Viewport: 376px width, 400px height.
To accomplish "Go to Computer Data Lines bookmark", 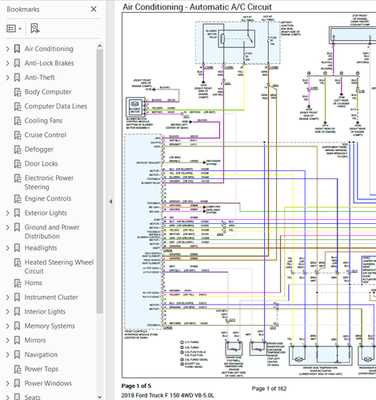I will click(x=56, y=106).
